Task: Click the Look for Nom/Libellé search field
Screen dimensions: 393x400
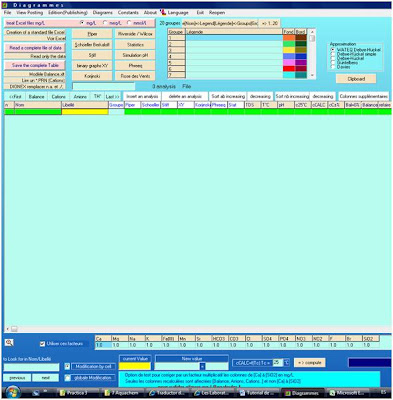Action: [31, 367]
